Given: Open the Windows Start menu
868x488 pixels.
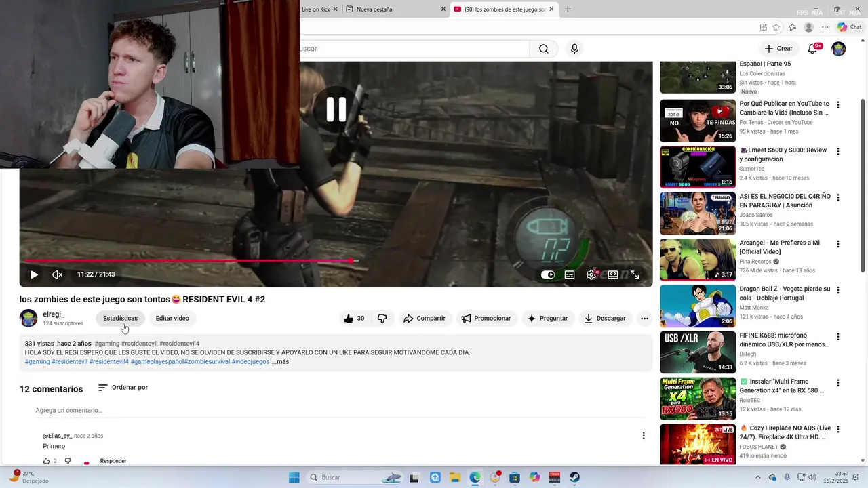Looking at the screenshot, I should point(294,477).
